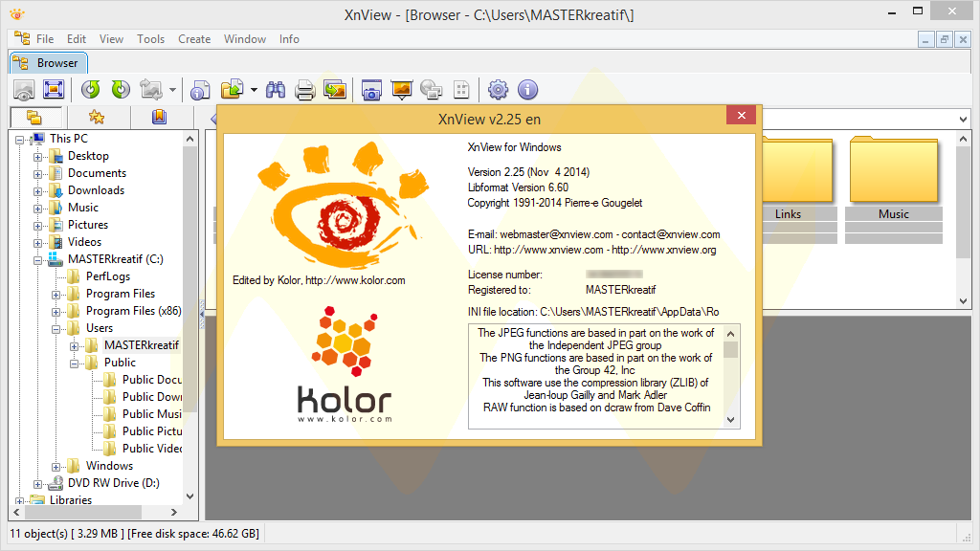Open the address path dropdown arrow
The height and width of the screenshot is (551, 980).
point(963,119)
